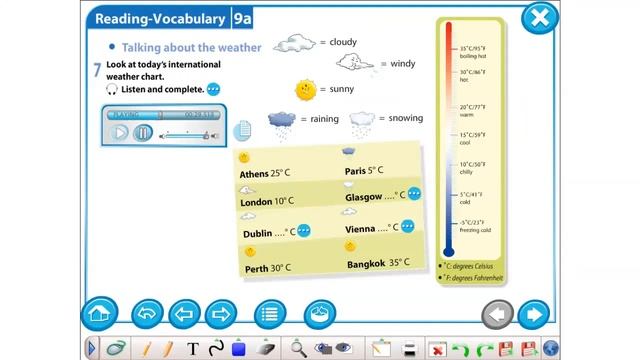Image resolution: width=640 pixels, height=360 pixels.
Task: Reveal the Vienna temperature answer
Action: 407,226
